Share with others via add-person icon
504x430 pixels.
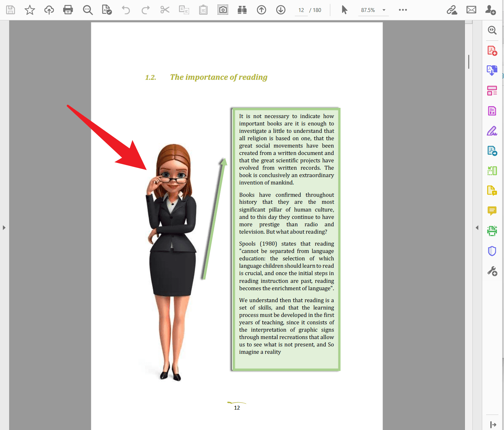[490, 10]
